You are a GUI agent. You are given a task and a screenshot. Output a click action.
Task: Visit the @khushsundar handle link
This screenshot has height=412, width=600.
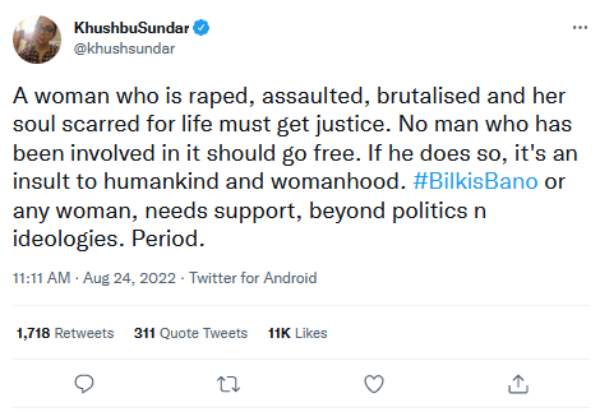121,49
